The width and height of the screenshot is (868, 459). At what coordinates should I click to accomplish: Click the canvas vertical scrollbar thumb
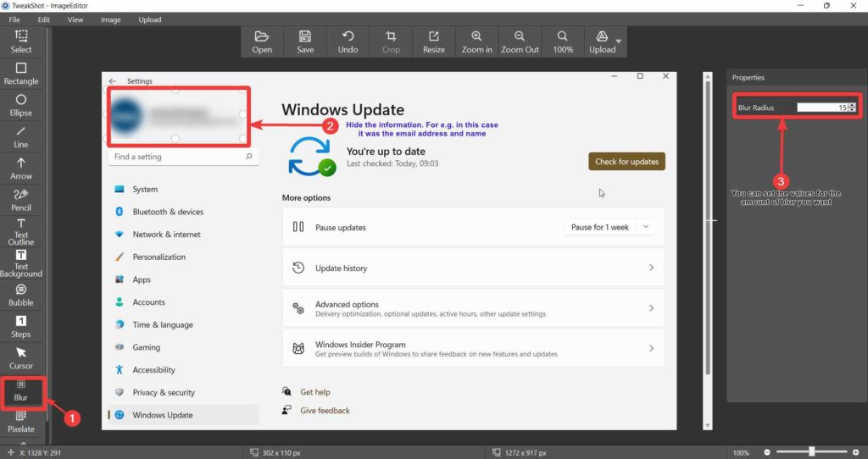708,229
